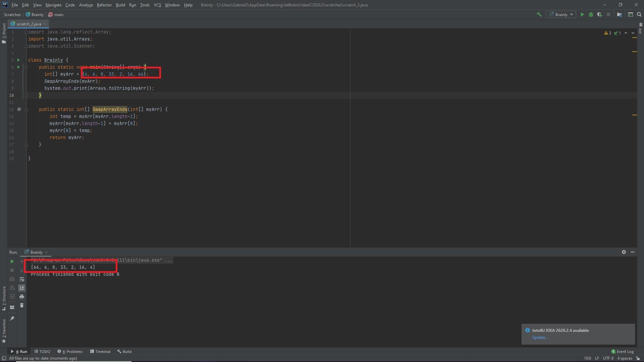644x362 pixels.
Task: Switch to the Terminal tool tab
Action: click(x=100, y=352)
